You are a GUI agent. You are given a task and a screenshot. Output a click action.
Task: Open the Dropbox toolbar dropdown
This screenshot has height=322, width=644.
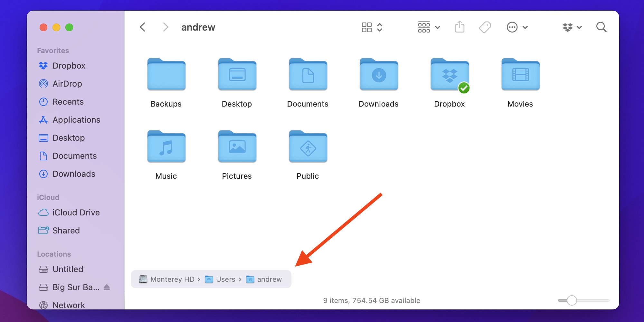tap(572, 27)
